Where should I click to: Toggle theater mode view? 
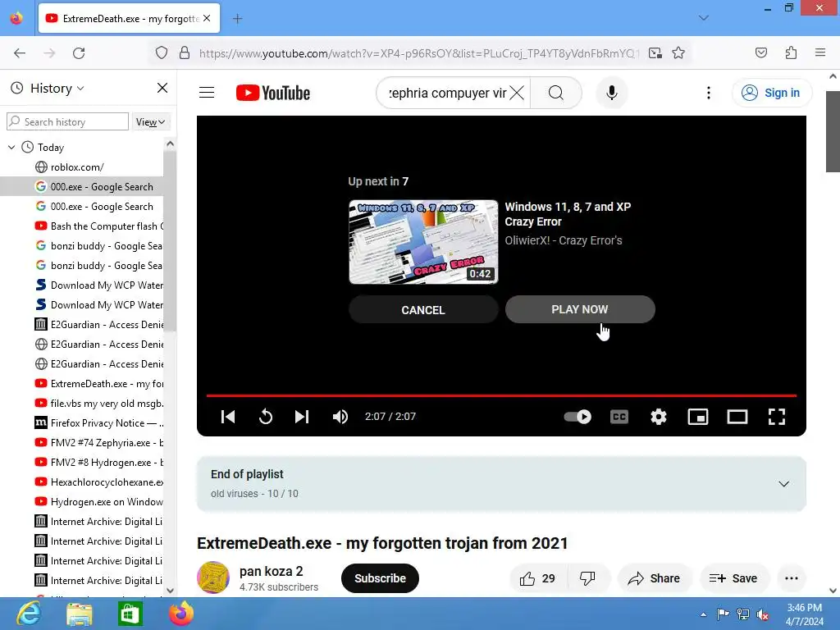pyautogui.click(x=737, y=416)
